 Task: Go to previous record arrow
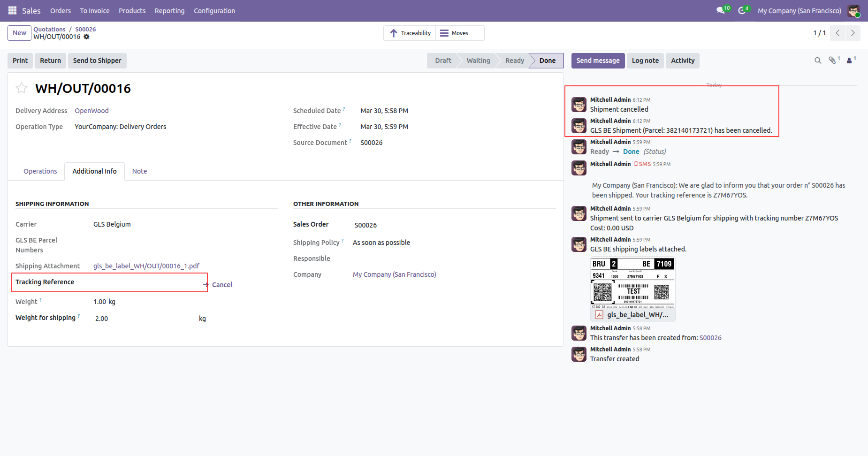point(838,33)
